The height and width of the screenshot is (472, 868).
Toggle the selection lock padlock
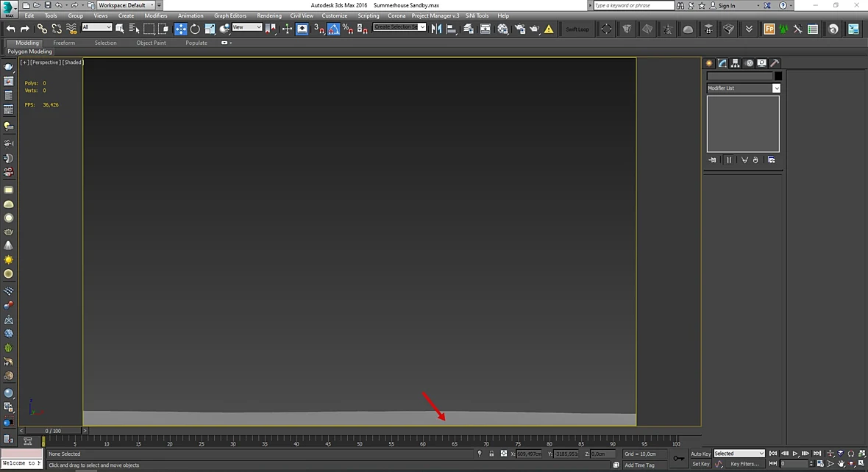(x=491, y=454)
